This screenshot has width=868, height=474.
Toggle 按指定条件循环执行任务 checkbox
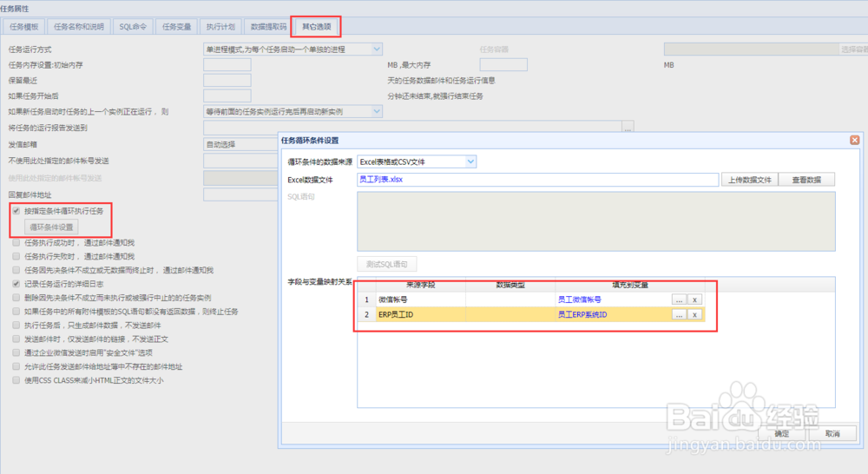[16, 211]
